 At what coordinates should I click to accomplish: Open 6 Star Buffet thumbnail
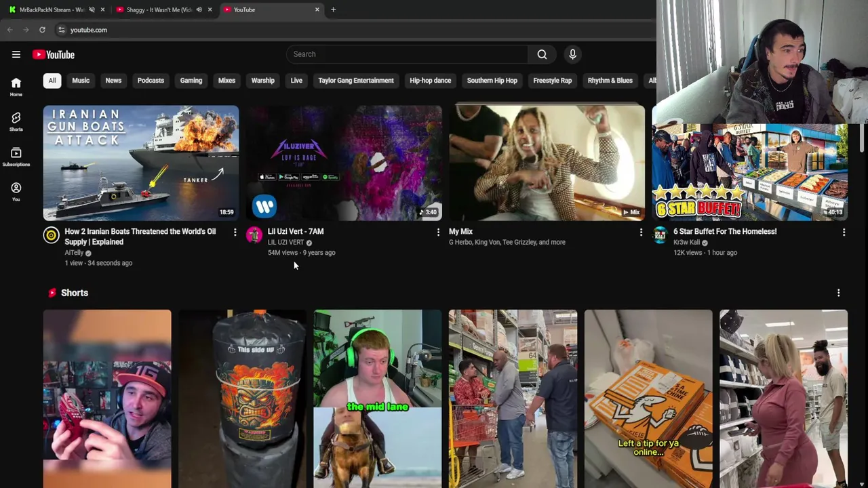tap(750, 172)
